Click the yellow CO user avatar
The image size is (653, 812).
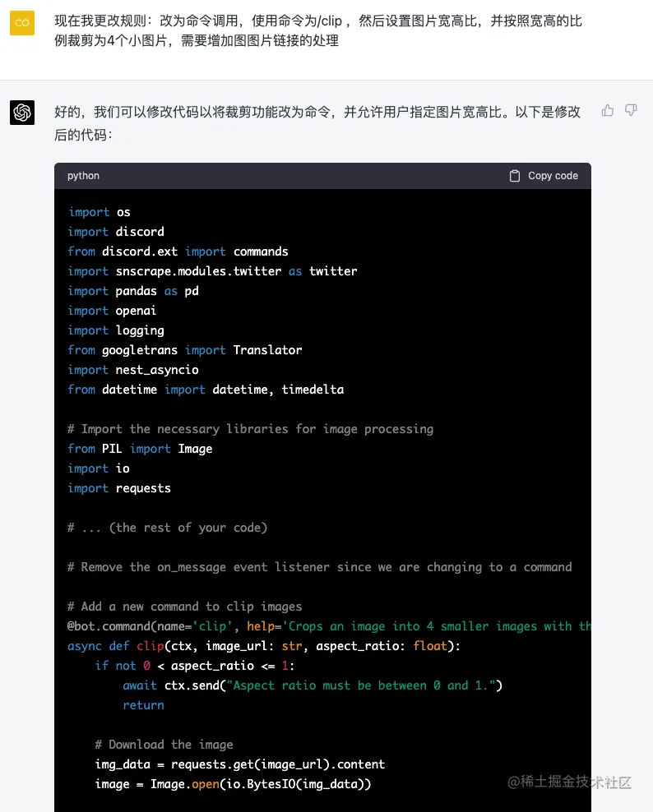point(22,23)
